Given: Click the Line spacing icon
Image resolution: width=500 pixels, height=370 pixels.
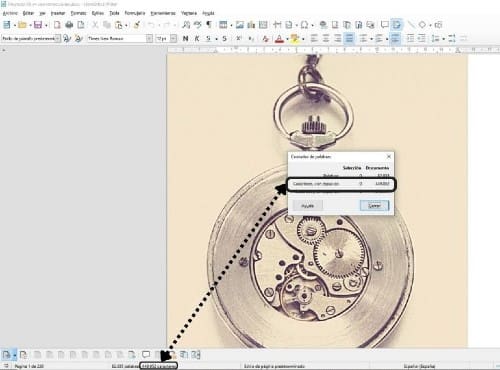Looking at the screenshot, I should [435, 39].
